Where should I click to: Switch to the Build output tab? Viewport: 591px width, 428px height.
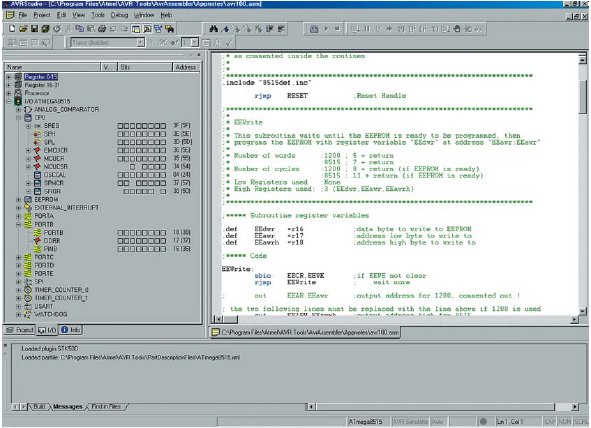pos(39,407)
